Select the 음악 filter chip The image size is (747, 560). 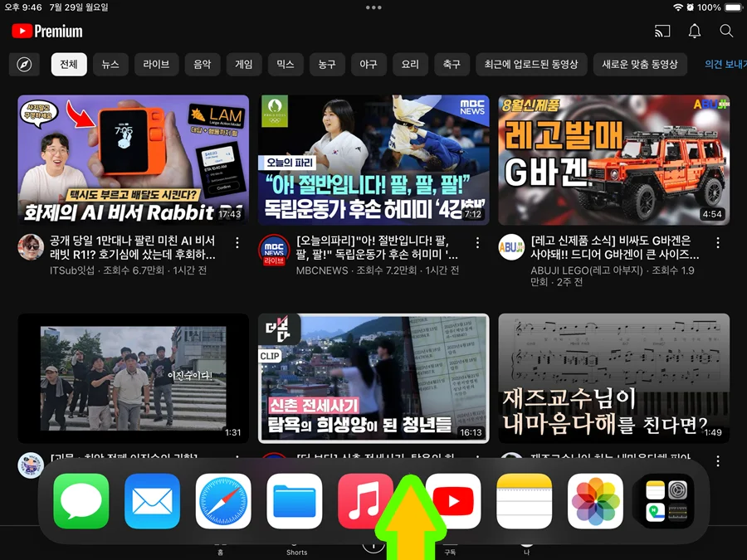[202, 64]
